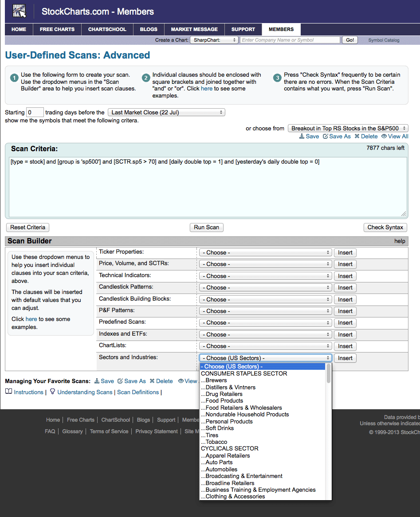Open Instructions book link
The height and width of the screenshot is (517, 420).
tap(24, 392)
